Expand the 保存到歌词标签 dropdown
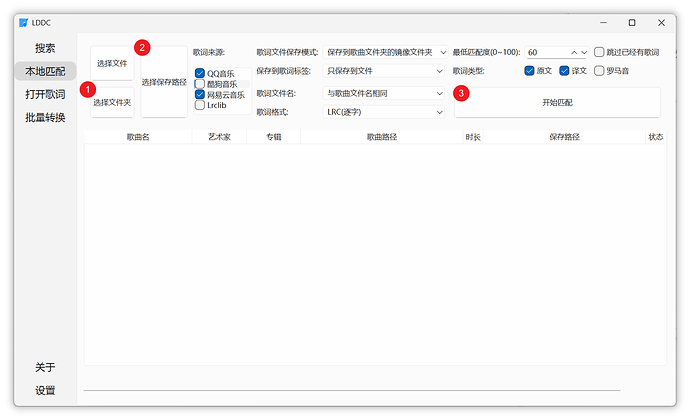 point(383,70)
